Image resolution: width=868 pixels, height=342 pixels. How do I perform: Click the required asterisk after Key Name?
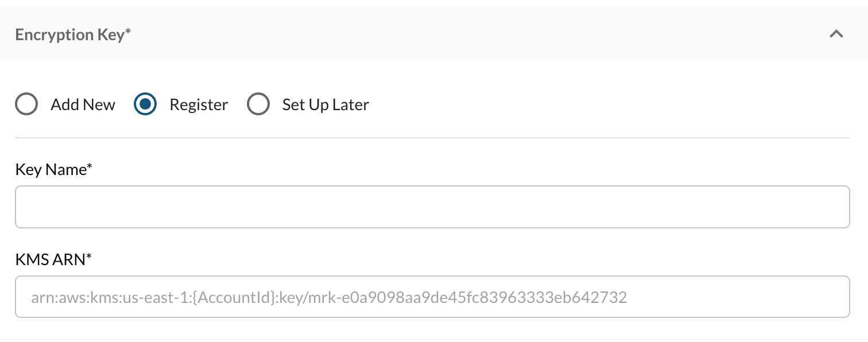90,168
